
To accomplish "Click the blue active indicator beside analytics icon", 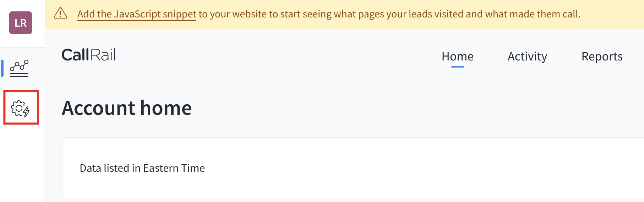I will pyautogui.click(x=2, y=68).
